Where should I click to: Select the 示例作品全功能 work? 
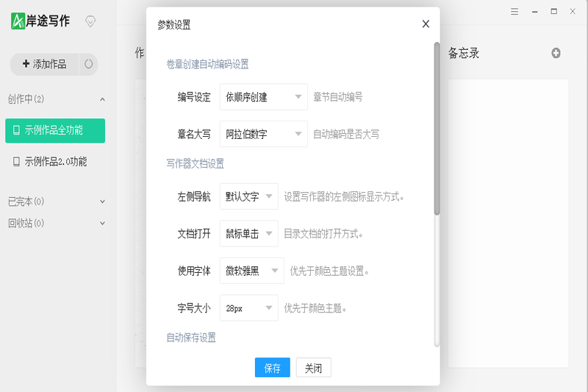[55, 130]
